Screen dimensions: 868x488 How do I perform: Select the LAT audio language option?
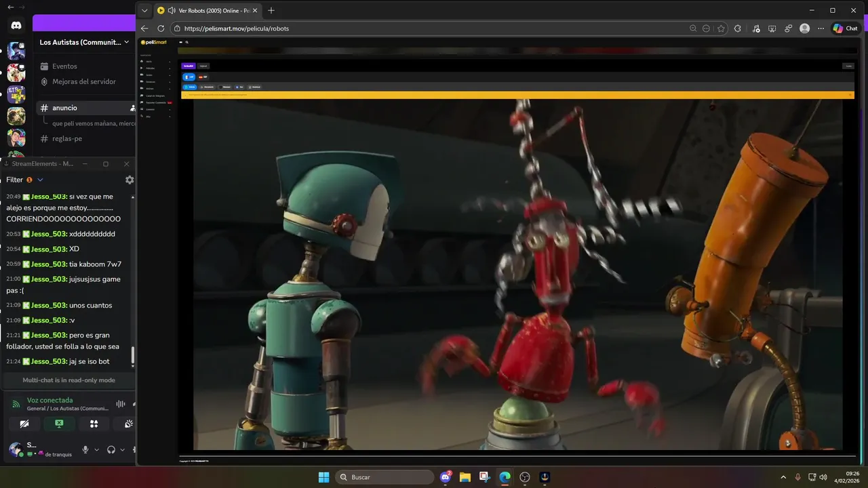(x=189, y=77)
